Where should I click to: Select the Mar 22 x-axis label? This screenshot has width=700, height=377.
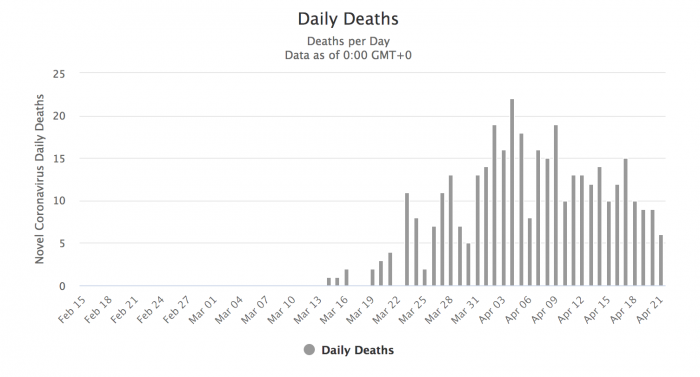[x=387, y=309]
